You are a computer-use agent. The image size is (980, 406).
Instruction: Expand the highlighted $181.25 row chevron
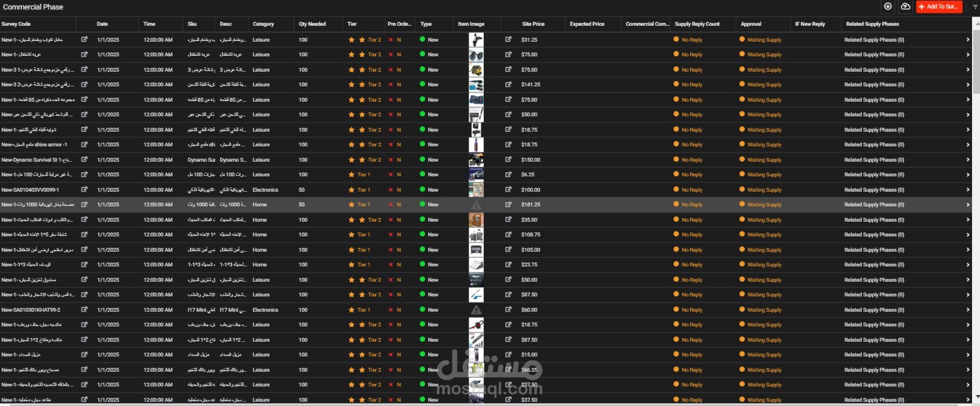968,205
